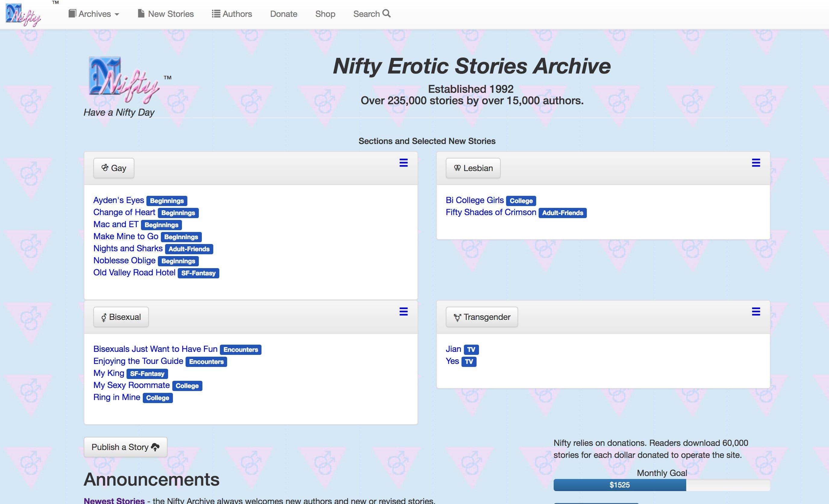Open Search from the navbar
829x504 pixels.
pyautogui.click(x=372, y=14)
